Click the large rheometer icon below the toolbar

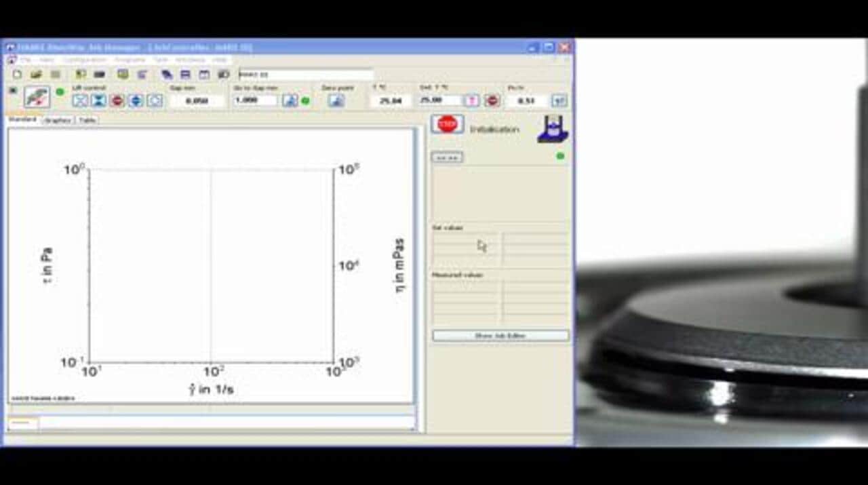pos(37,97)
